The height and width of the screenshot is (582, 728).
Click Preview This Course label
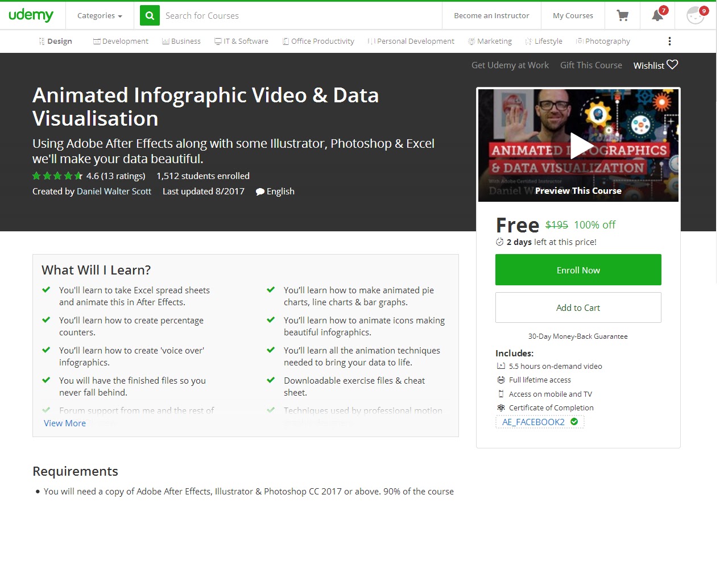578,191
